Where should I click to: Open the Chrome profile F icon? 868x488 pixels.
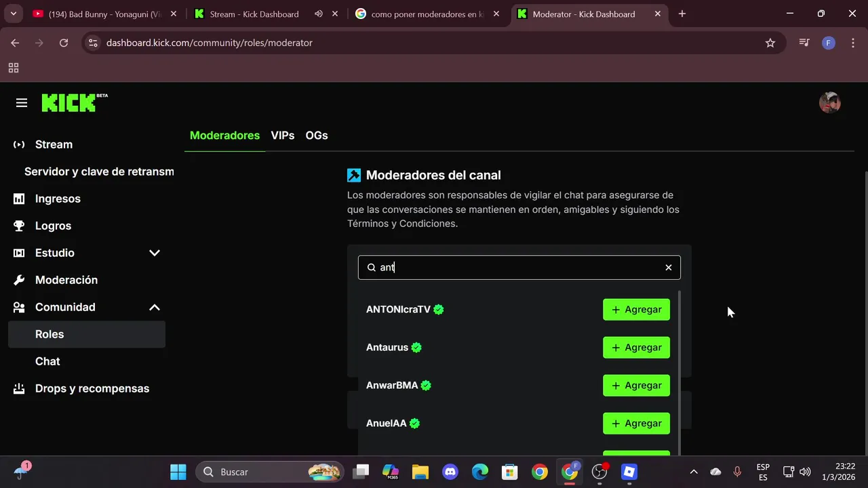[828, 43]
